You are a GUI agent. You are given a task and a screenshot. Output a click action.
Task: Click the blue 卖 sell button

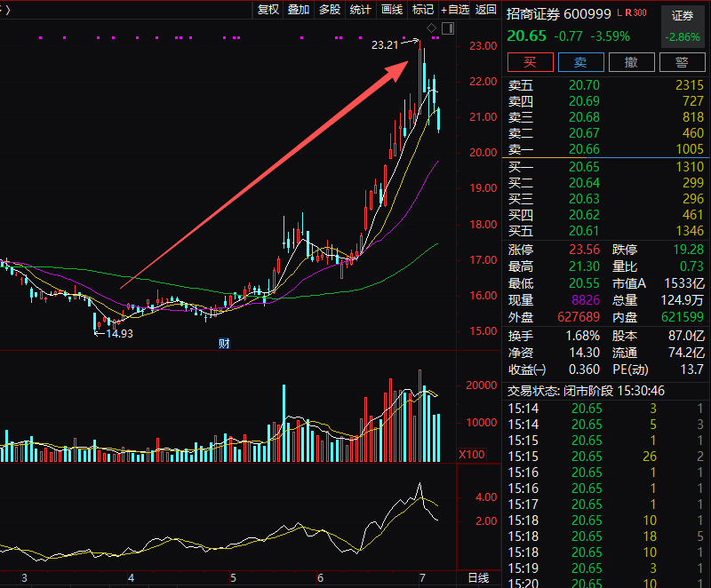581,62
